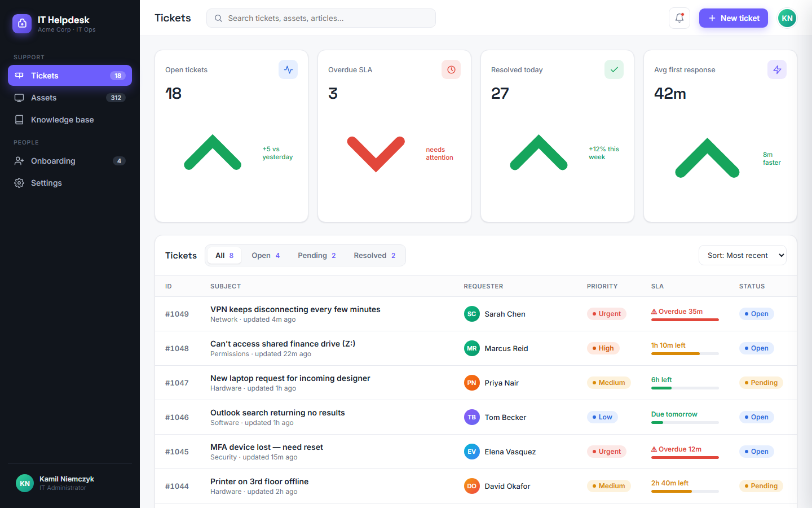
Task: Show the Resolved tickets tab
Action: 374,255
